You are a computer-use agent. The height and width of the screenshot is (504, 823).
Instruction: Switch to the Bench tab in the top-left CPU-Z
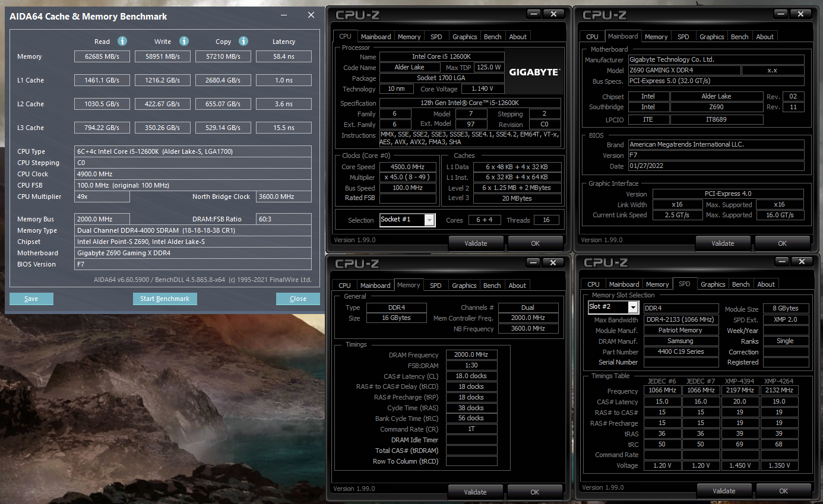492,36
